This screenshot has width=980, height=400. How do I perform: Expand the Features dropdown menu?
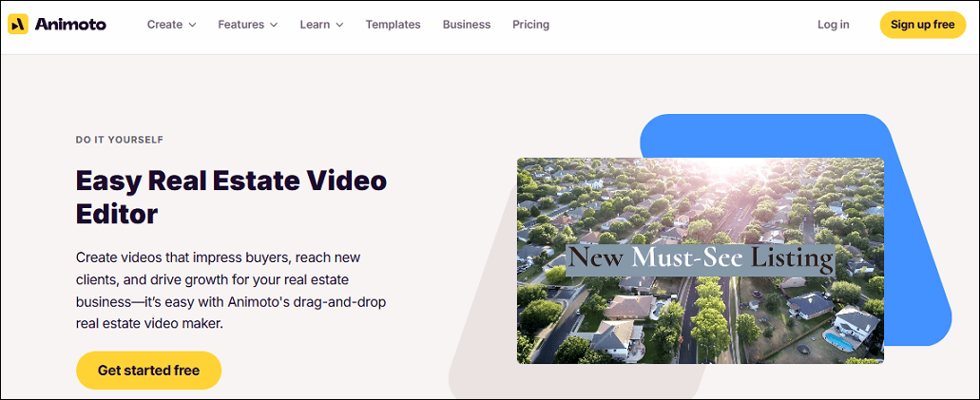click(x=247, y=25)
